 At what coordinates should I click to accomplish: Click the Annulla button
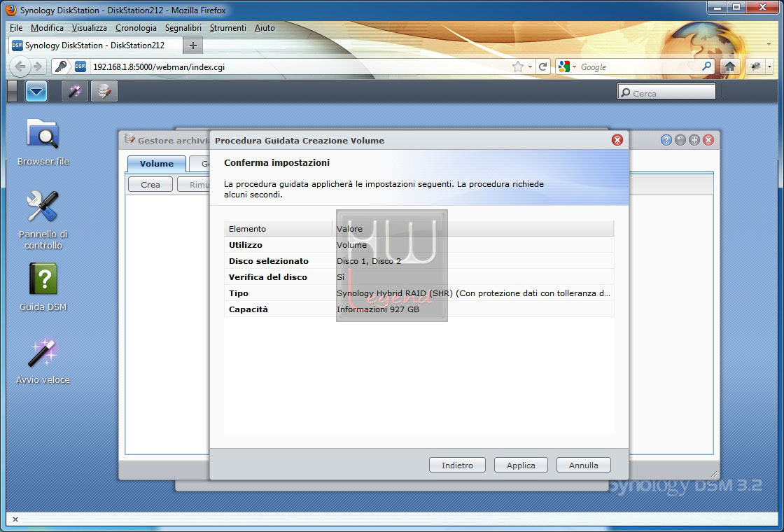tap(584, 465)
